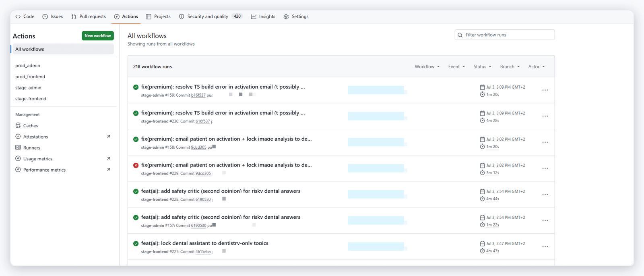
Task: Open the stage-admin workflow in sidebar
Action: 28,87
